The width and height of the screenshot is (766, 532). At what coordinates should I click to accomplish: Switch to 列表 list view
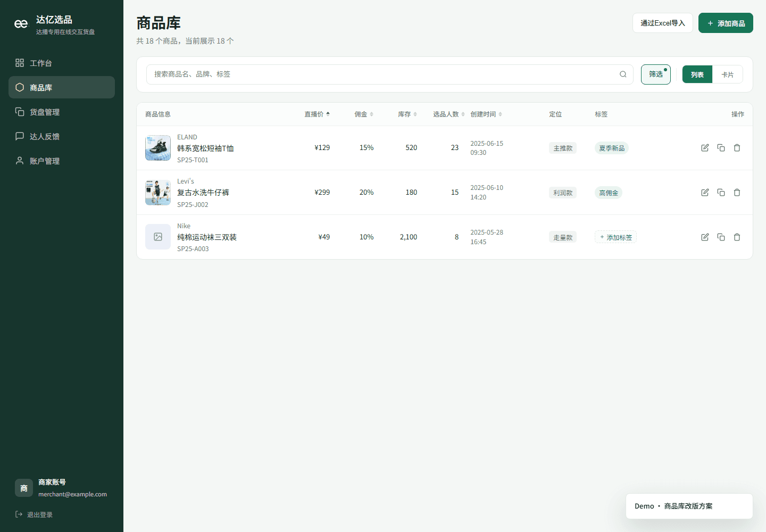tap(697, 74)
